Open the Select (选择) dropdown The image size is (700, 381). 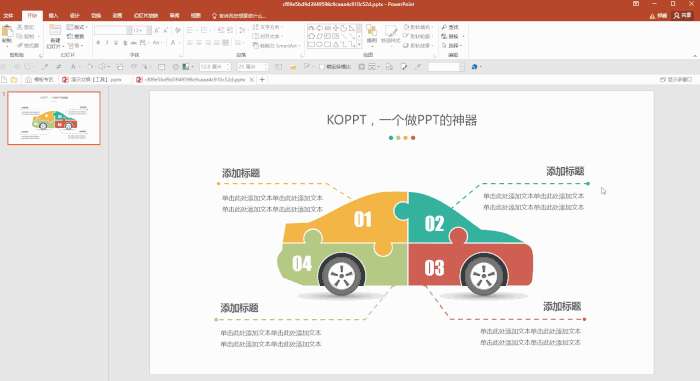coord(452,46)
